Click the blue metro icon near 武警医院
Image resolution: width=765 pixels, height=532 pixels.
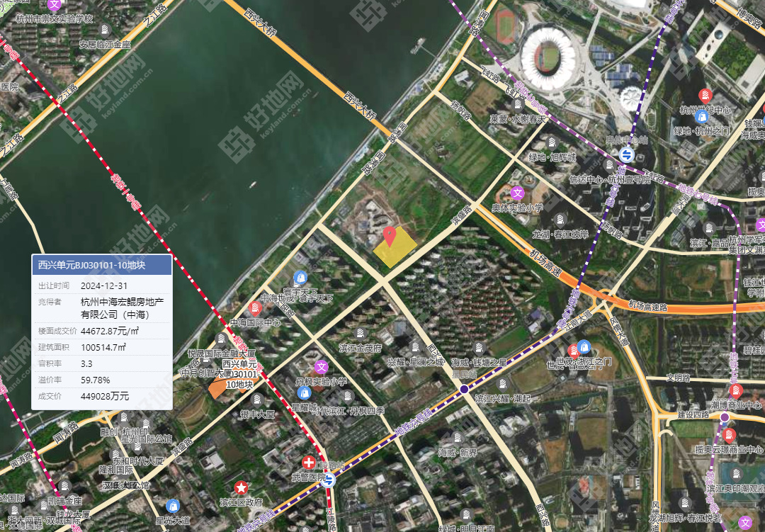(x=329, y=480)
